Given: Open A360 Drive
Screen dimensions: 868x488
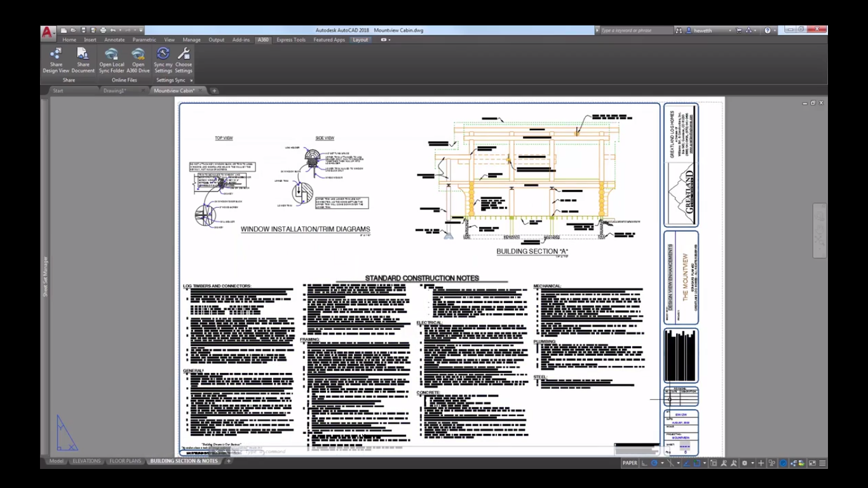Looking at the screenshot, I should pos(138,60).
